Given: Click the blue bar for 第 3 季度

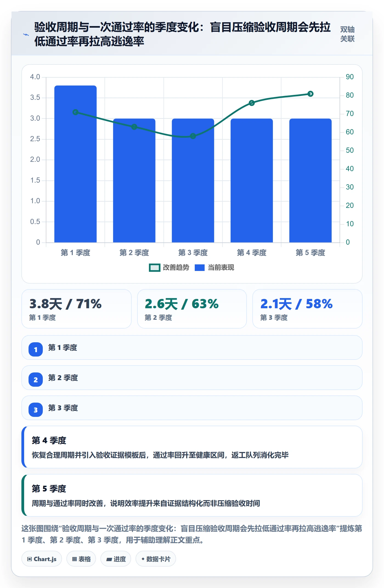Looking at the screenshot, I should point(193,180).
